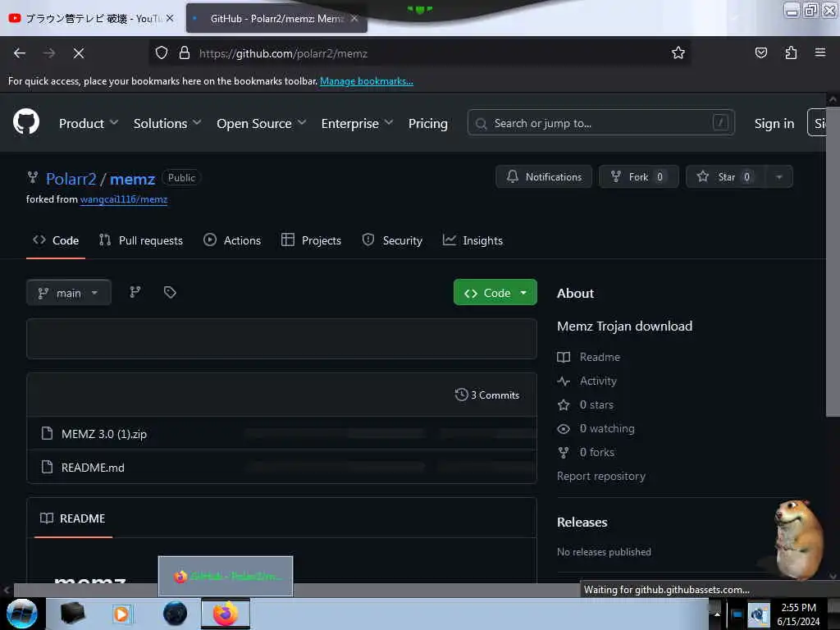840x630 pixels.
Task: Expand the Product menu
Action: [89, 123]
